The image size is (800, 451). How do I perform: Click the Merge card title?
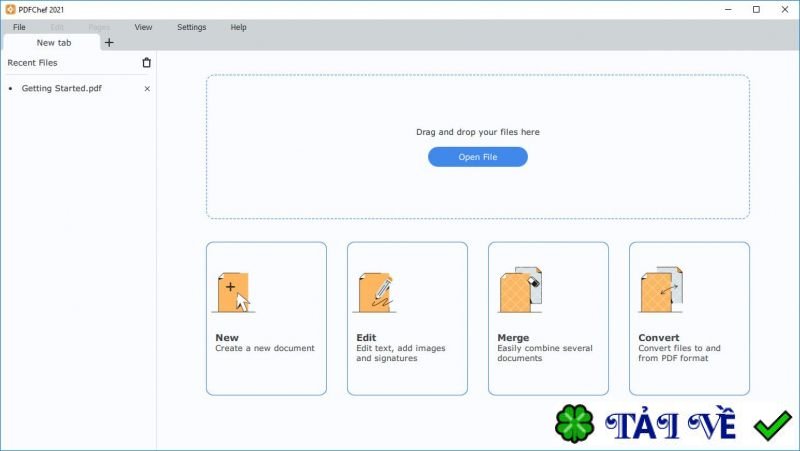(513, 338)
